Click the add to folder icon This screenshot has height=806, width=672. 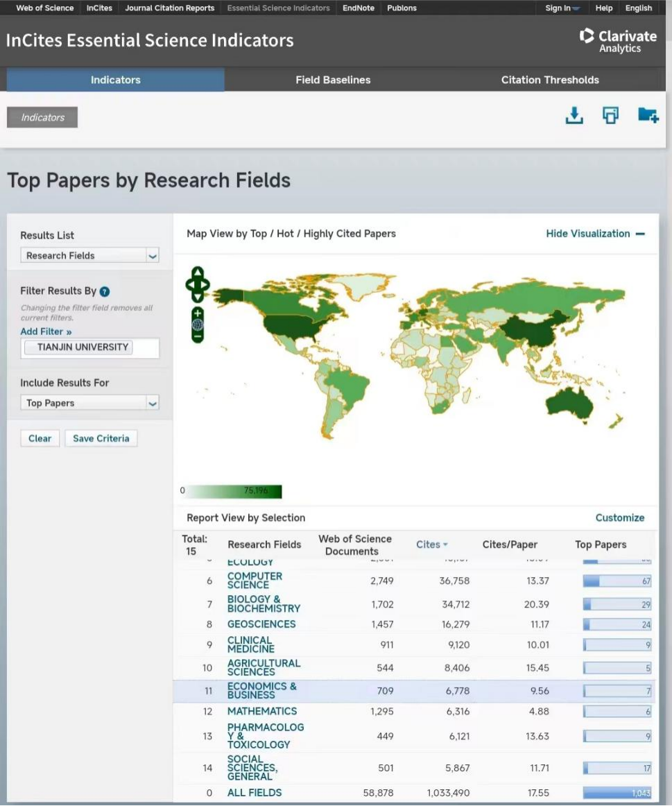[648, 116]
